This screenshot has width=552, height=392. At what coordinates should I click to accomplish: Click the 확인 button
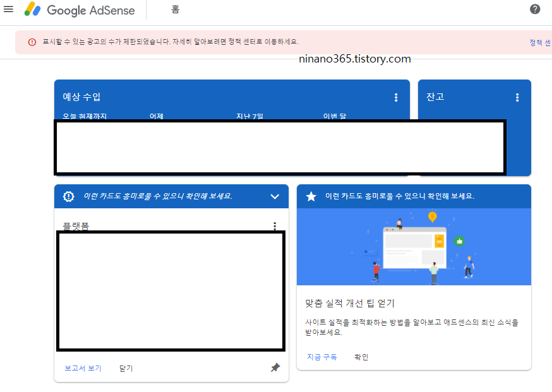(x=361, y=357)
